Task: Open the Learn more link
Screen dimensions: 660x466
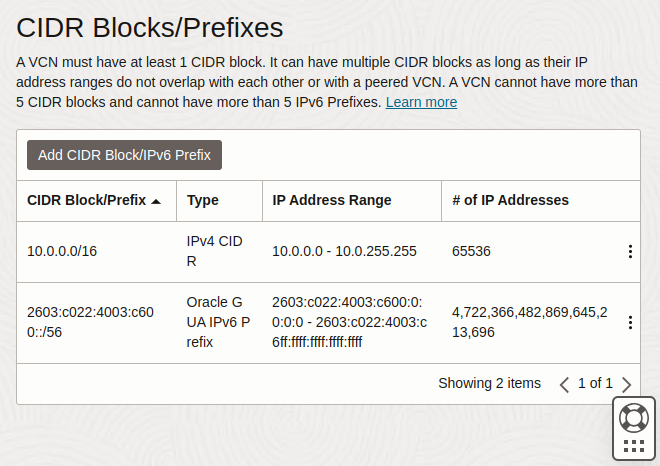Action: pos(421,102)
